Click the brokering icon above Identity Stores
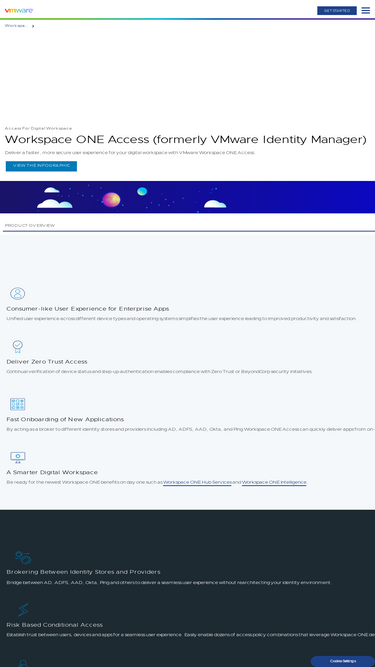 pyautogui.click(x=23, y=557)
